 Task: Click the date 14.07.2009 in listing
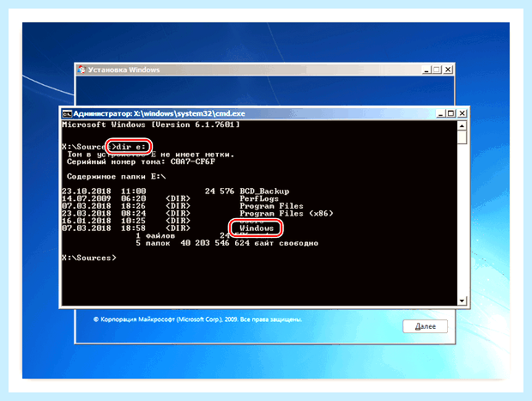tap(87, 198)
